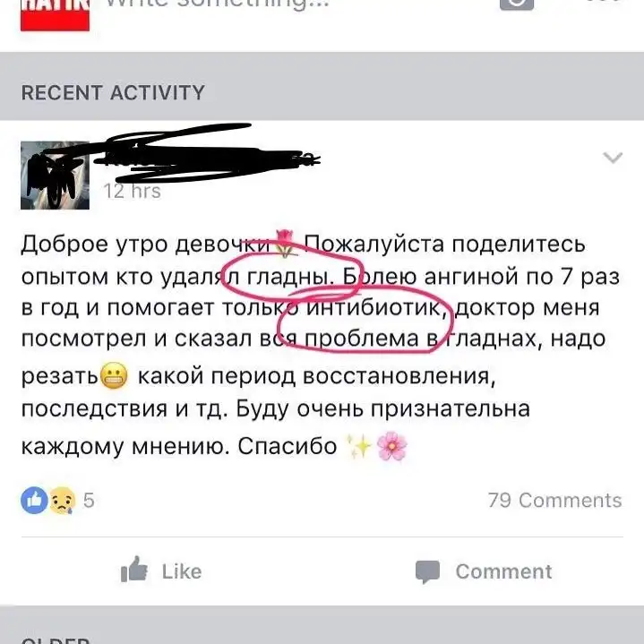Select the RECENT ACTIVITY section header
The height and width of the screenshot is (644, 644).
(113, 92)
